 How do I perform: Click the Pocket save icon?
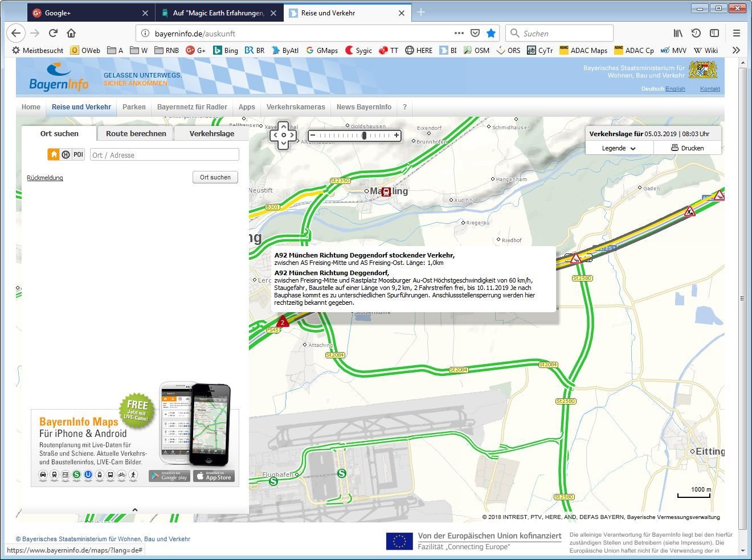(x=475, y=33)
